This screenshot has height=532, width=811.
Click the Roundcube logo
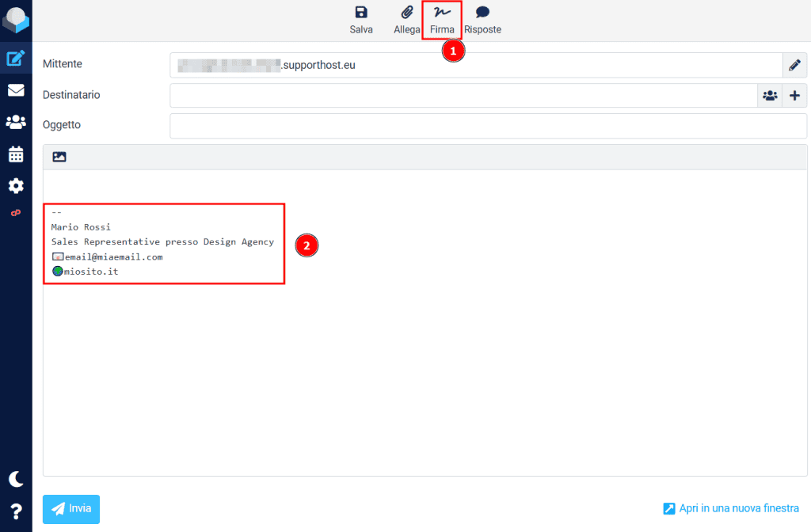point(16,20)
